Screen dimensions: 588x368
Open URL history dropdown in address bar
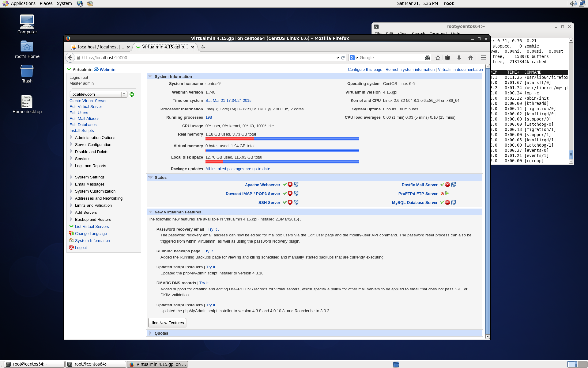coord(337,58)
